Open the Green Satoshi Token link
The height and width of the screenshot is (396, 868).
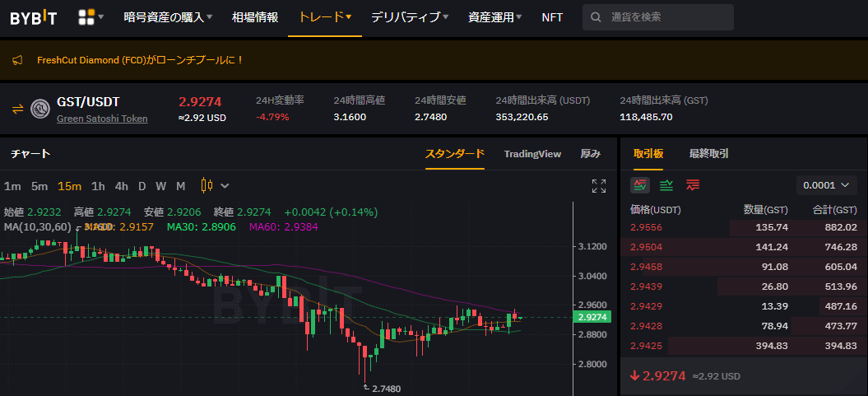(102, 119)
